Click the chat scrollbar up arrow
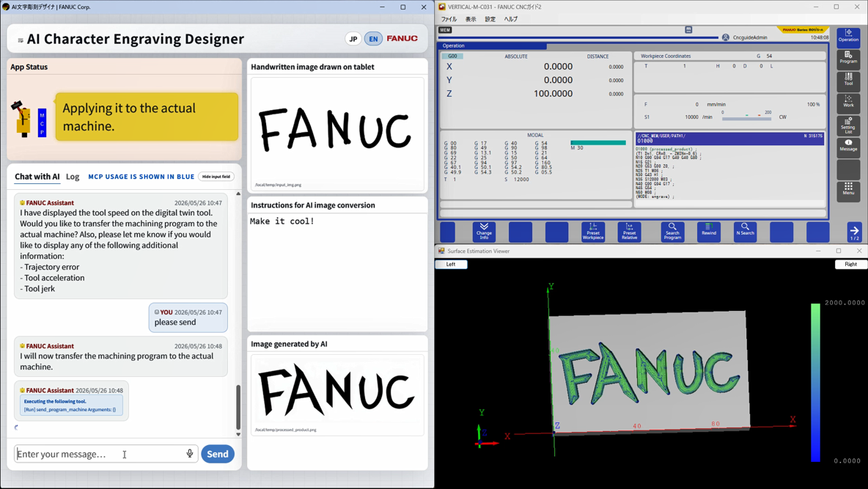Image resolution: width=868 pixels, height=489 pixels. click(238, 194)
